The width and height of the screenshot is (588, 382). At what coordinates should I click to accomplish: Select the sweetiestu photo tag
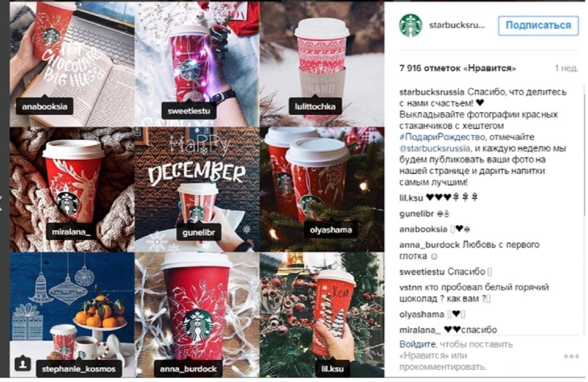(x=189, y=111)
